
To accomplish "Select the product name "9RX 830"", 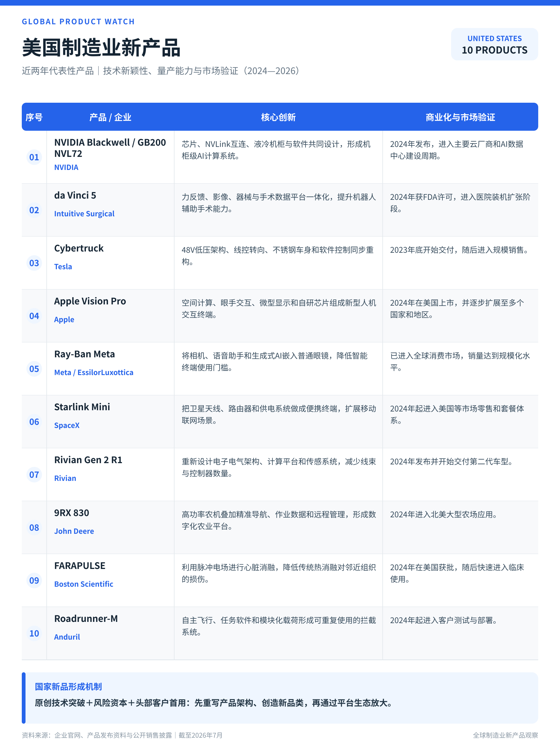I will 72,513.
